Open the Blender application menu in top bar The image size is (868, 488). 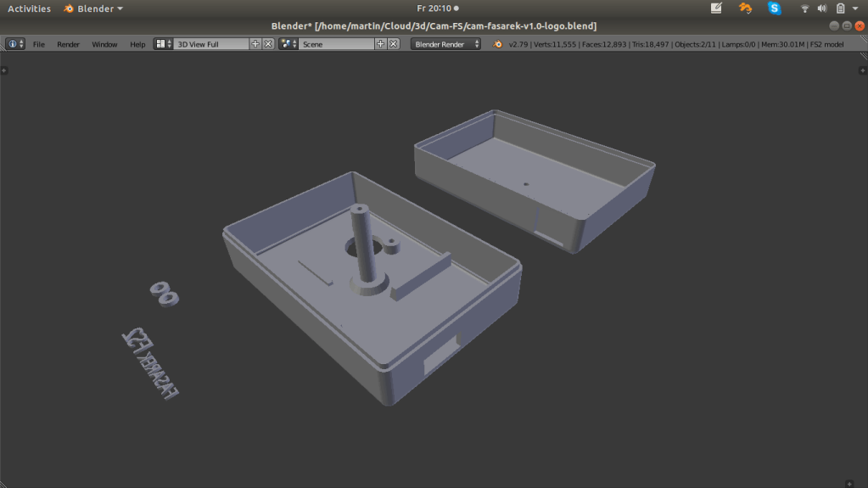click(x=93, y=8)
